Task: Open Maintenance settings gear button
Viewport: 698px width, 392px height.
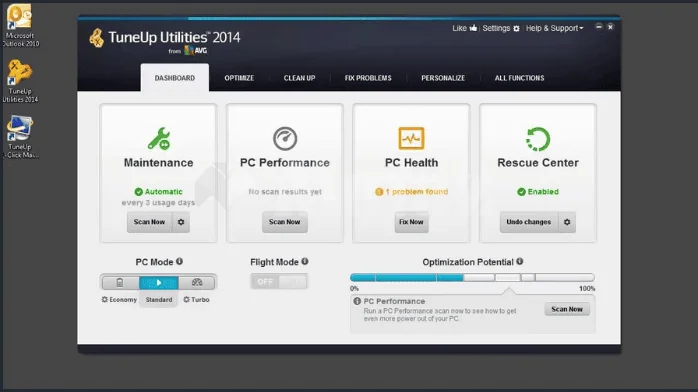Action: click(181, 222)
